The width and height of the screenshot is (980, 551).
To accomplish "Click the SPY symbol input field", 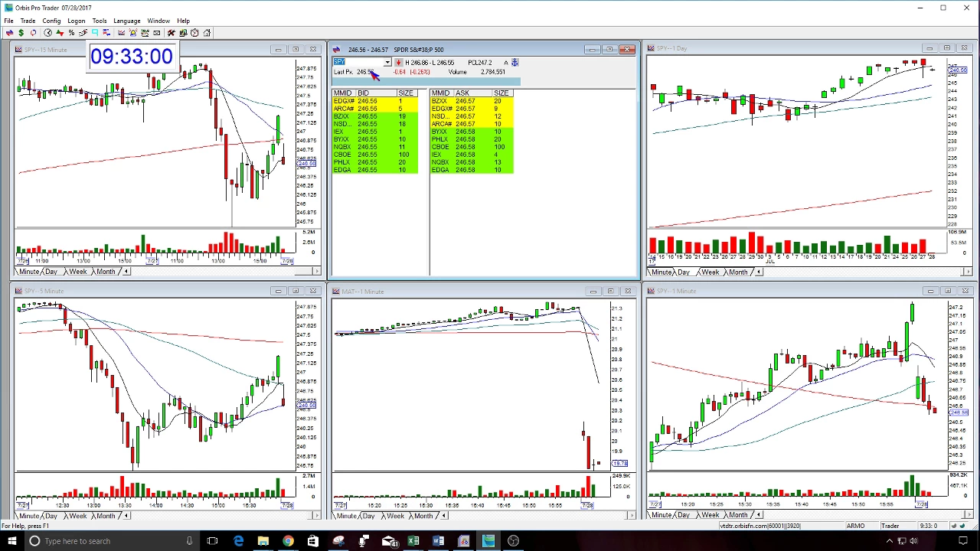I will click(358, 62).
